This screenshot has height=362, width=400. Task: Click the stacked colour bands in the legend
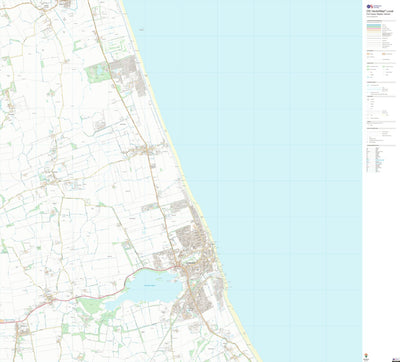pos(374,29)
